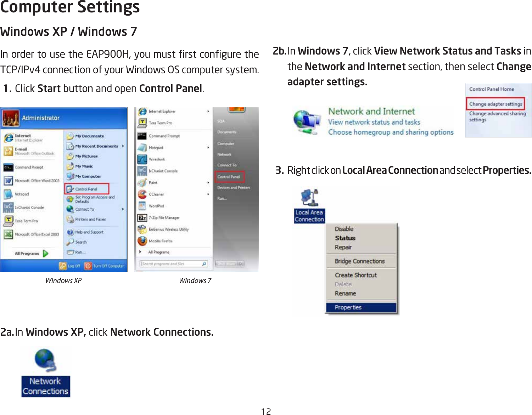
Task: Choose Repair from the context menu
Action: coord(343,247)
